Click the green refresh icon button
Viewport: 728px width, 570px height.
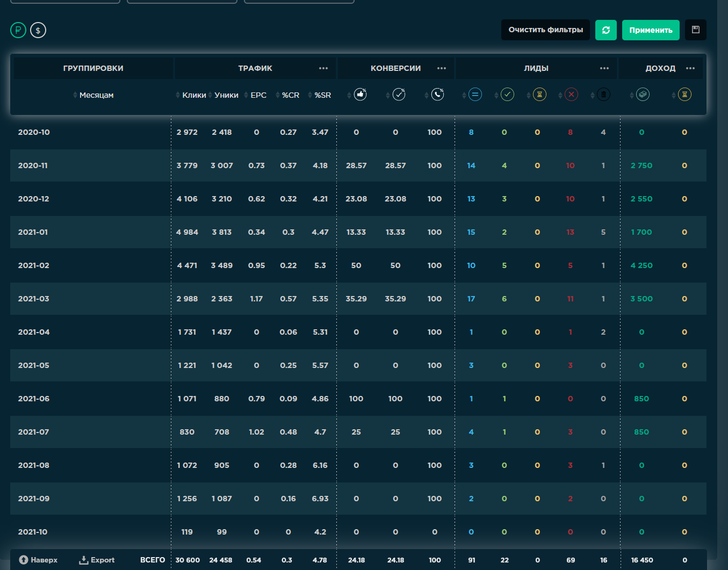click(x=606, y=30)
